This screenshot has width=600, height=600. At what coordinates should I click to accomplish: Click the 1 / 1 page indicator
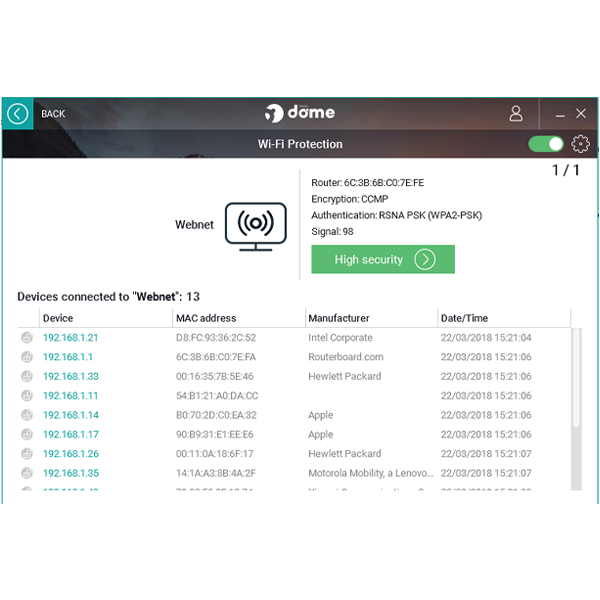(x=566, y=170)
